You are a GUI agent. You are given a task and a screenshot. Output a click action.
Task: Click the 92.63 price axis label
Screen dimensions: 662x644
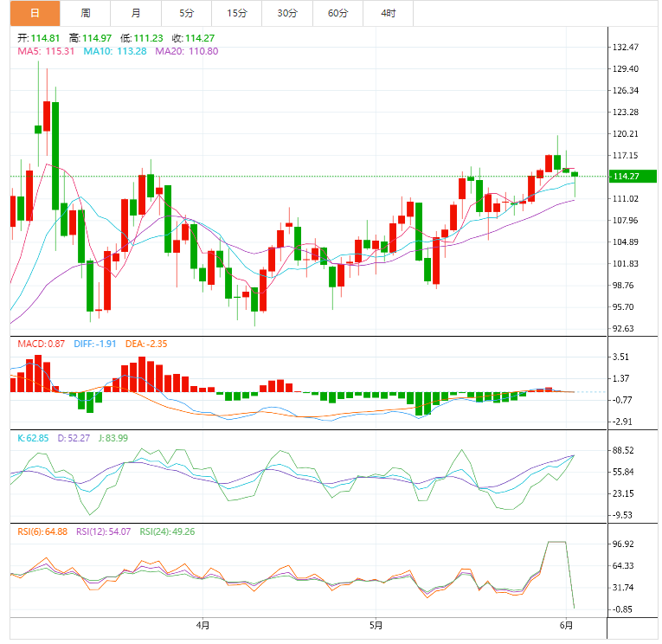[x=623, y=329]
